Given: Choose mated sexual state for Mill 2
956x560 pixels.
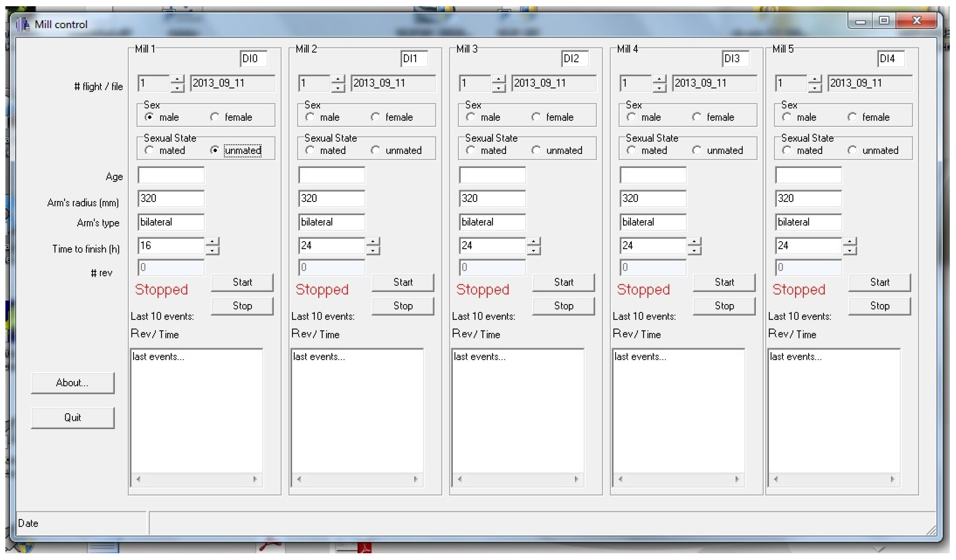Looking at the screenshot, I should (x=310, y=151).
